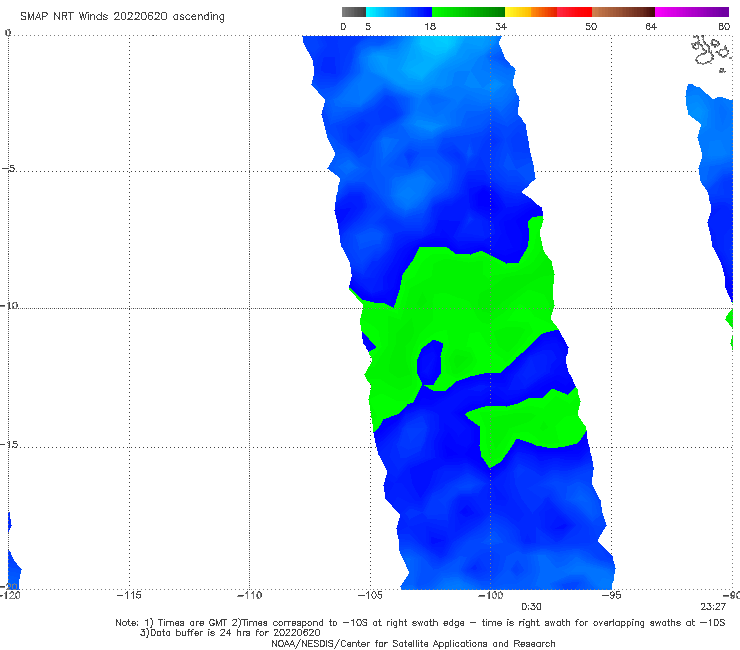Click the title 'SMAP NRT Winds 20220620 ascending'
Viewport: 740px width, 650px height.
click(x=122, y=17)
